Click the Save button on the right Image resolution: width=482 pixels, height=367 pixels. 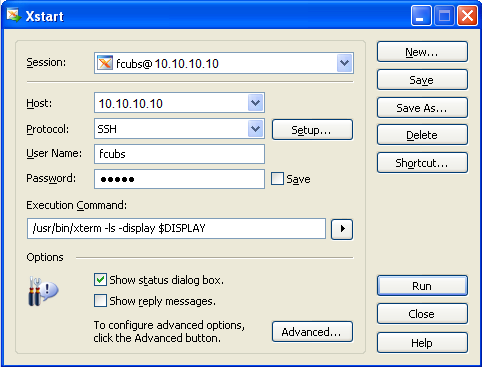422,80
